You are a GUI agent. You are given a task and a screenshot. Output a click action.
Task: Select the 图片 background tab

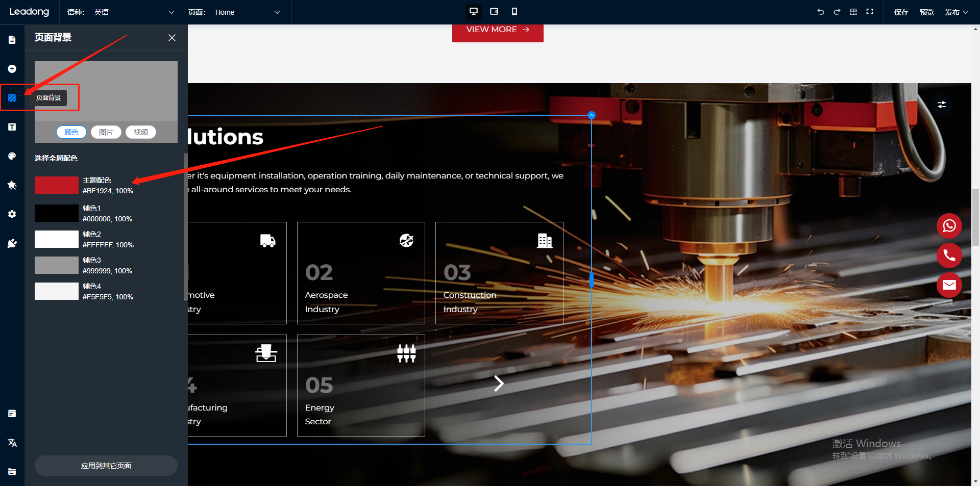pyautogui.click(x=106, y=132)
